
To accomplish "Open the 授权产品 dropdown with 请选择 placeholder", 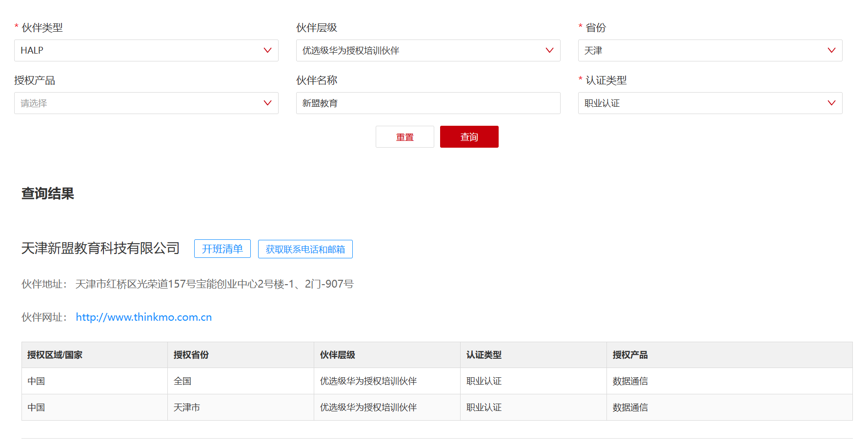I will coord(146,103).
